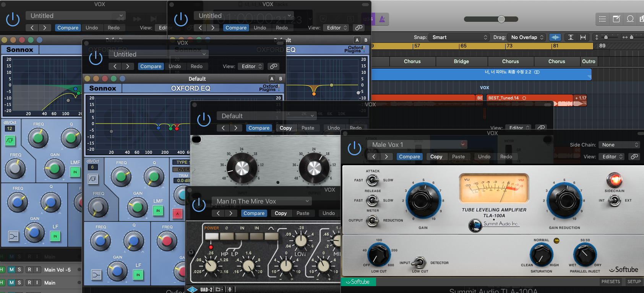Open Untitled preset dropdown in front Oxford EQ
This screenshot has height=293, width=644.
coord(159,54)
